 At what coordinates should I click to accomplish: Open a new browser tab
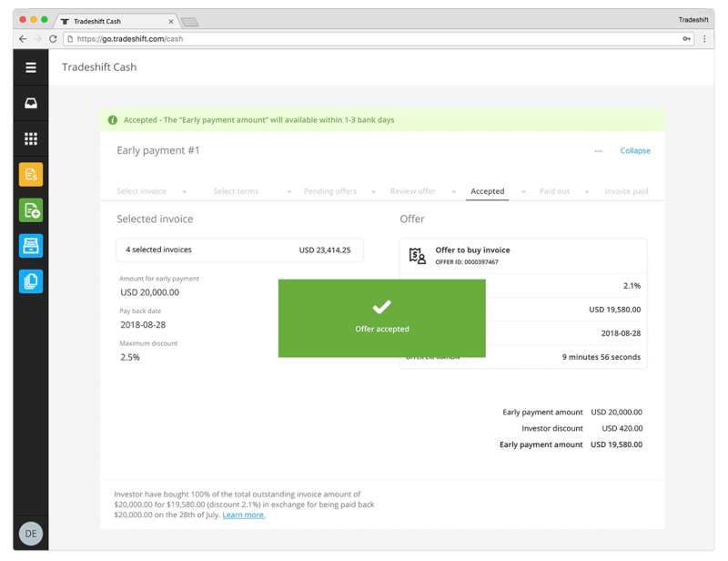click(189, 22)
